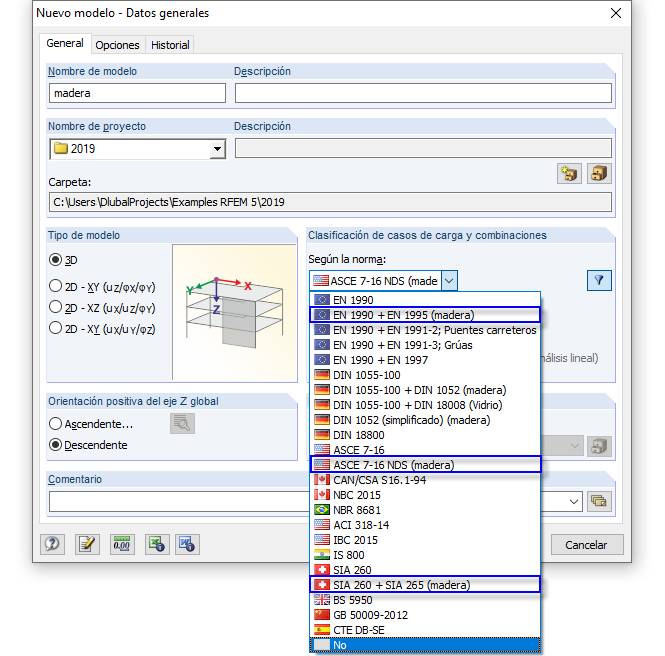Select DIN 1055-100 standard
The image size is (665, 656).
point(425,375)
